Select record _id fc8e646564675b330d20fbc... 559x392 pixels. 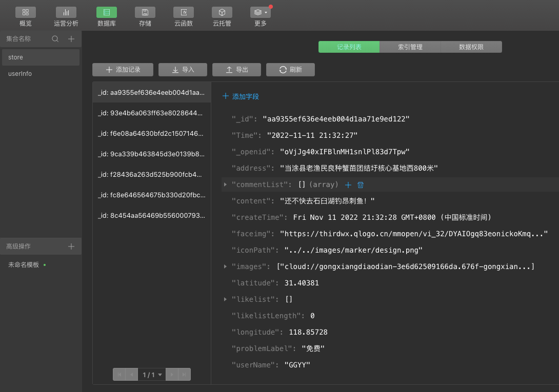coord(152,195)
